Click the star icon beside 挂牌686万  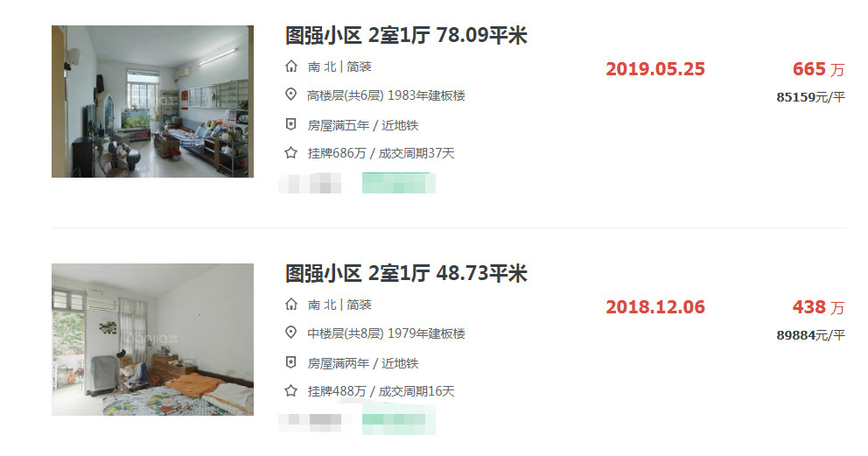[x=291, y=153]
